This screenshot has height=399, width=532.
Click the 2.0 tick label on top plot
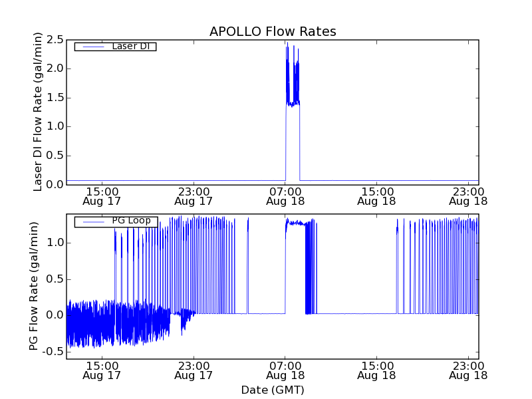[55, 68]
